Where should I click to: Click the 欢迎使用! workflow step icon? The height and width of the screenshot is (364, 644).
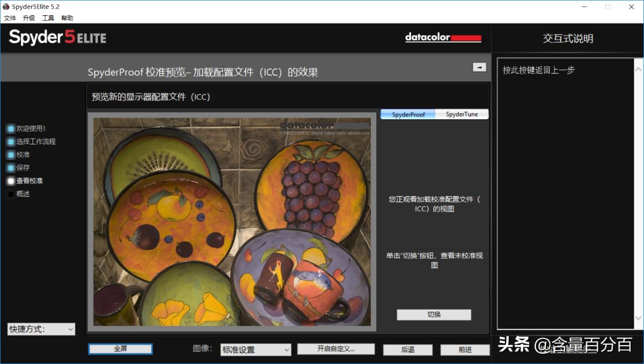[x=10, y=128]
